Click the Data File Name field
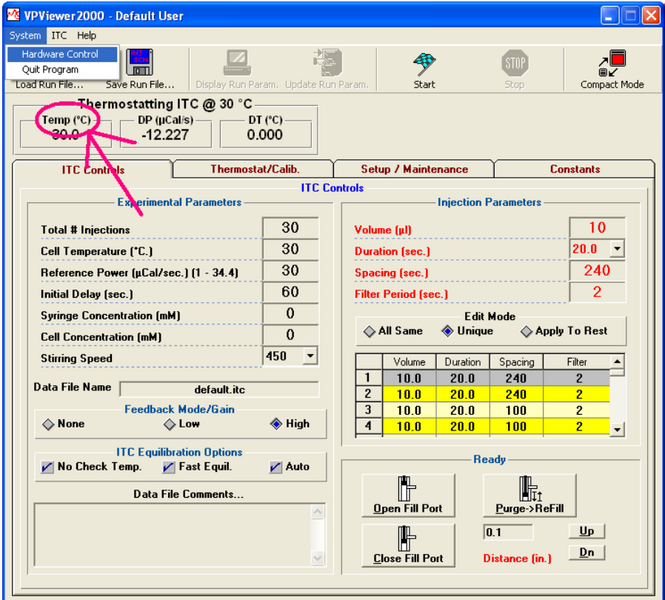Screen dimensions: 665x600 tap(219, 389)
